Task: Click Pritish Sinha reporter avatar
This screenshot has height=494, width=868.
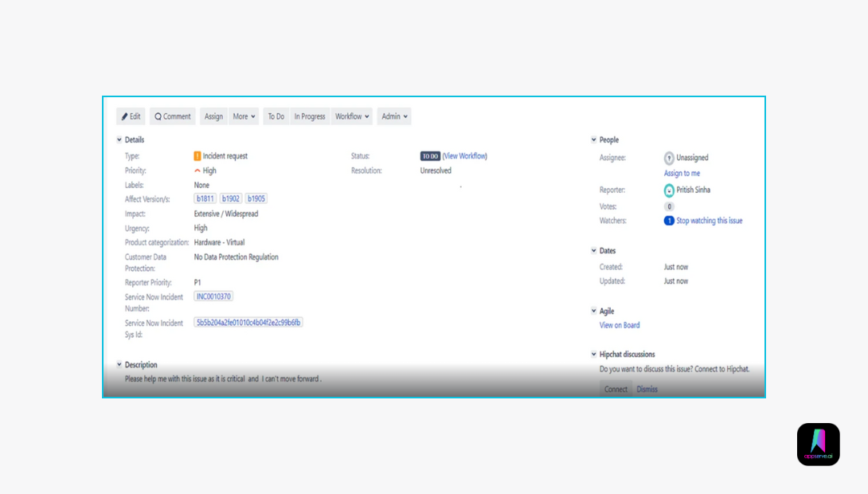Action: 669,190
